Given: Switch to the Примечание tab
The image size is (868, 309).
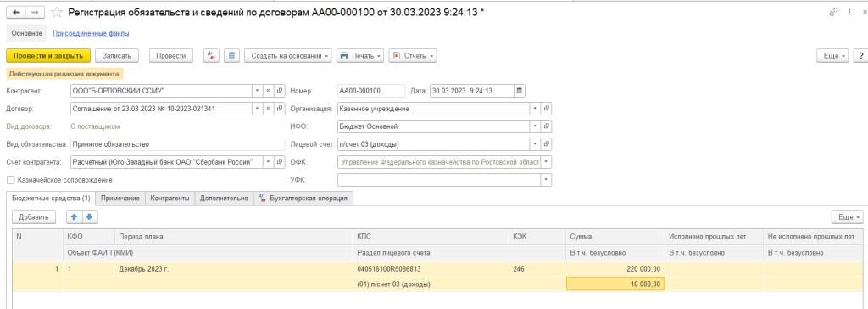Looking at the screenshot, I should [120, 199].
